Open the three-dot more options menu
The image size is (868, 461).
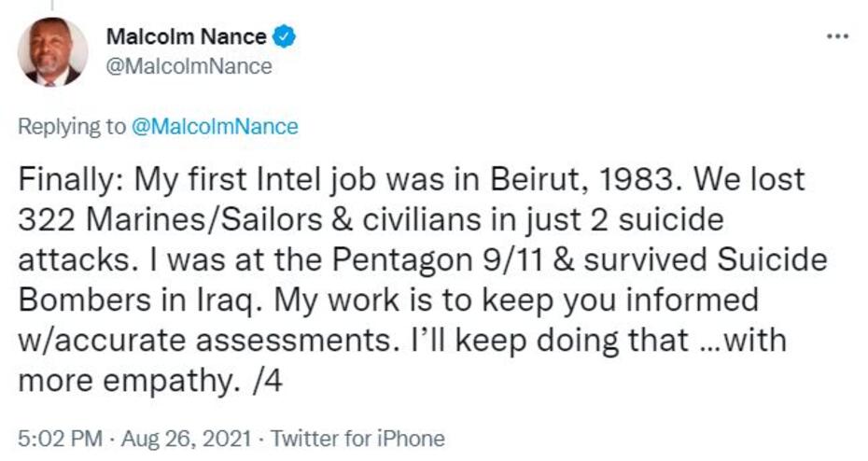tap(837, 36)
